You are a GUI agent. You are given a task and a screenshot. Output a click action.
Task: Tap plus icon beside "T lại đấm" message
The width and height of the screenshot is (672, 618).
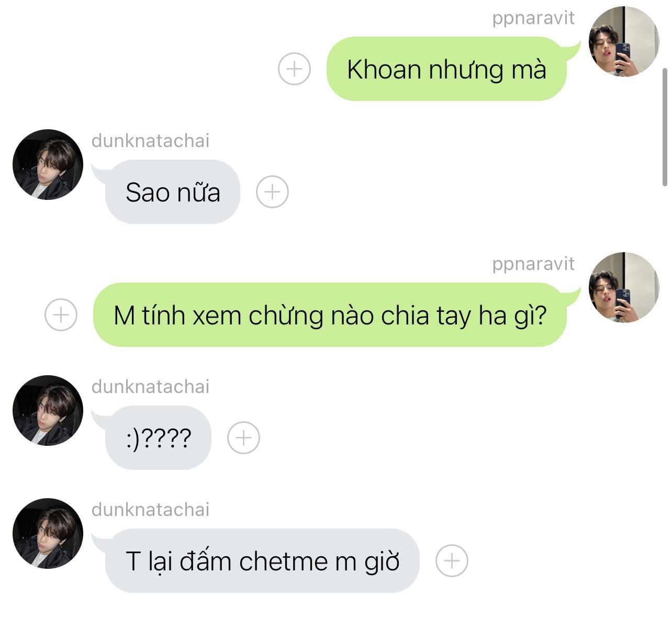[x=452, y=560]
